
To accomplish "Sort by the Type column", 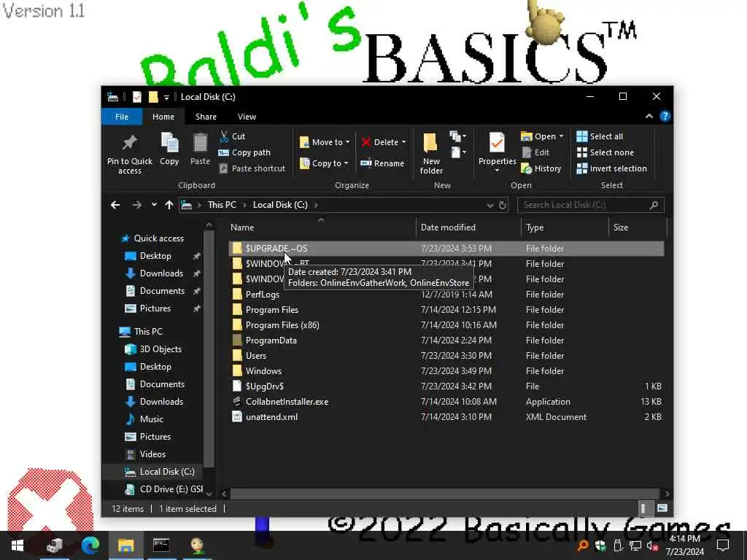I will (x=565, y=227).
